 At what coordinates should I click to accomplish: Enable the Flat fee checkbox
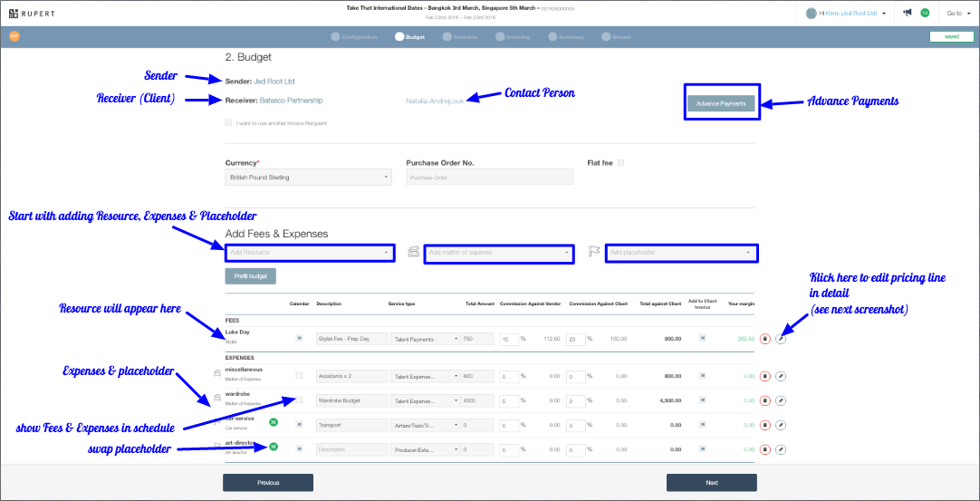[x=620, y=163]
